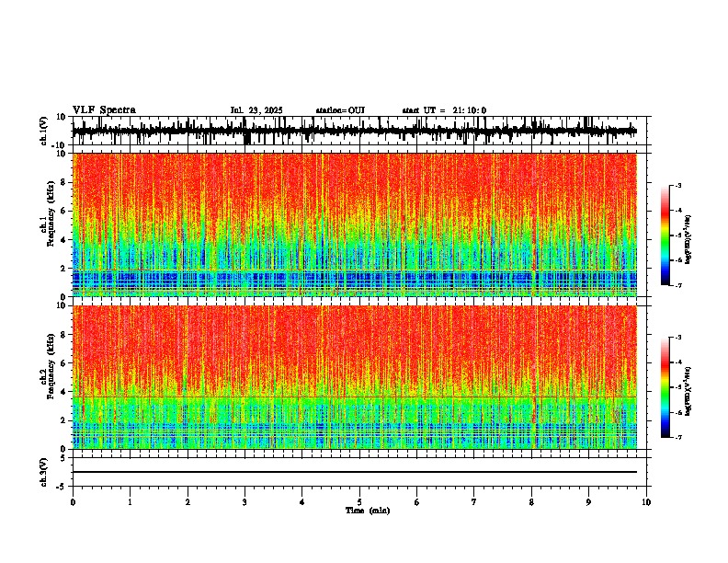The width and height of the screenshot is (728, 563).
Task: Click the "2" kHz tick of ch.1 frequency axis
Action: pyautogui.click(x=63, y=269)
